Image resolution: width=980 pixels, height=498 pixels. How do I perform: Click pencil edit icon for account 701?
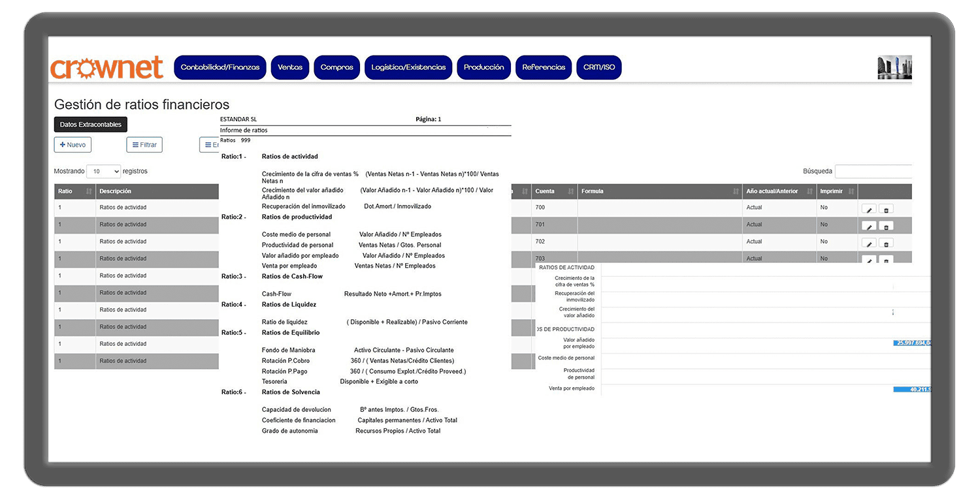point(868,226)
